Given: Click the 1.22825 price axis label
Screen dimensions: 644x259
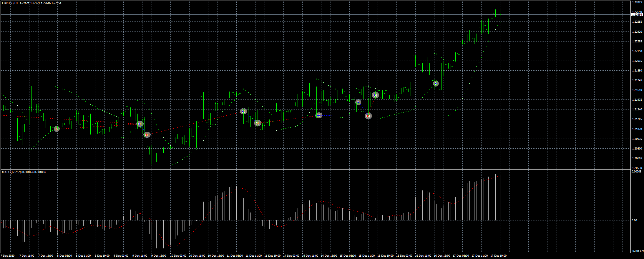Looking at the screenshot, I should [637, 2].
